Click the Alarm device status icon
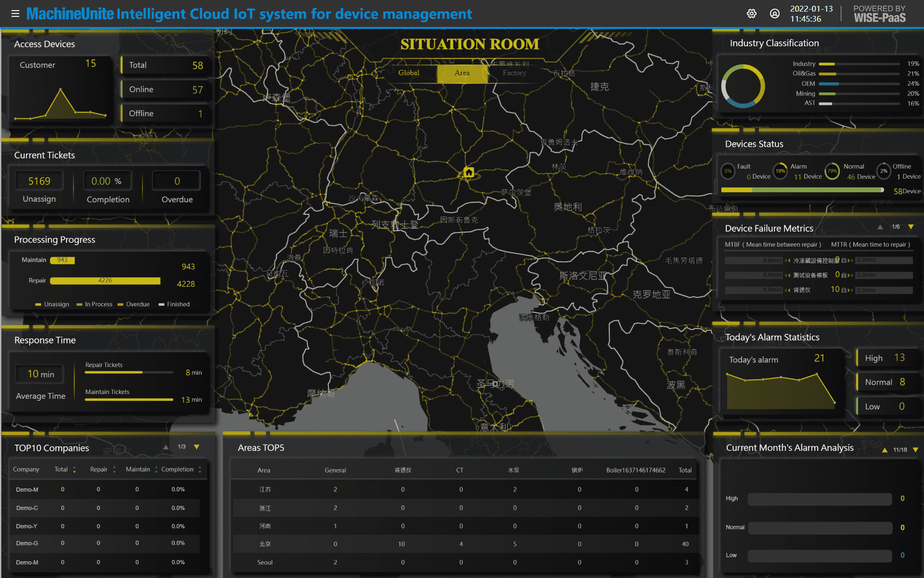 [781, 171]
